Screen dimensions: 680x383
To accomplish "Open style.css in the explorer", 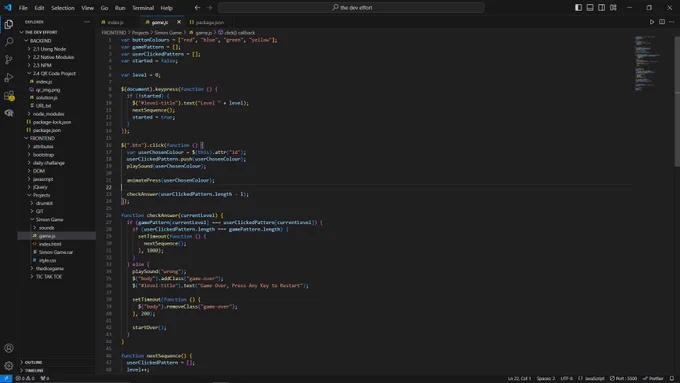I will point(47,260).
